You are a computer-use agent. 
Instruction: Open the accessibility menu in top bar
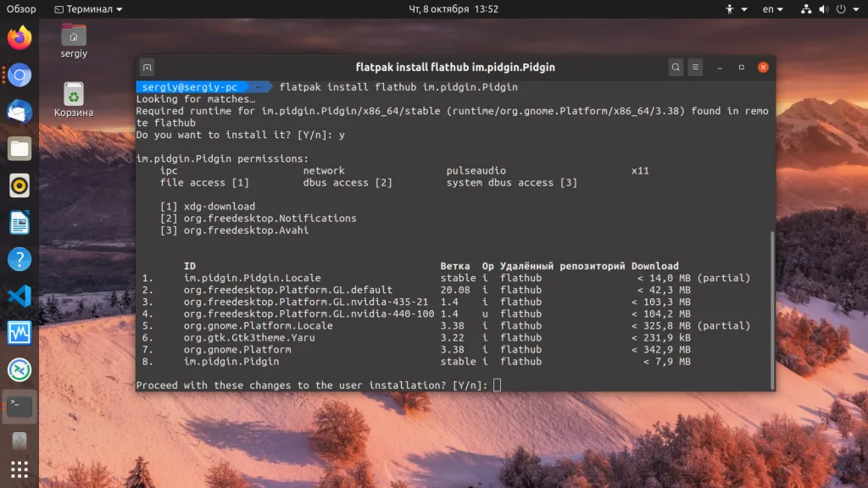point(737,8)
